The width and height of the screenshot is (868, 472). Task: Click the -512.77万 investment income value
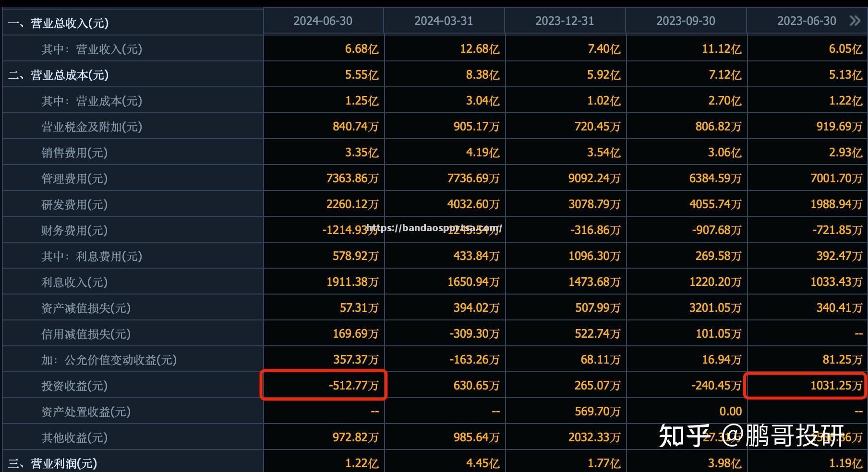point(353,386)
